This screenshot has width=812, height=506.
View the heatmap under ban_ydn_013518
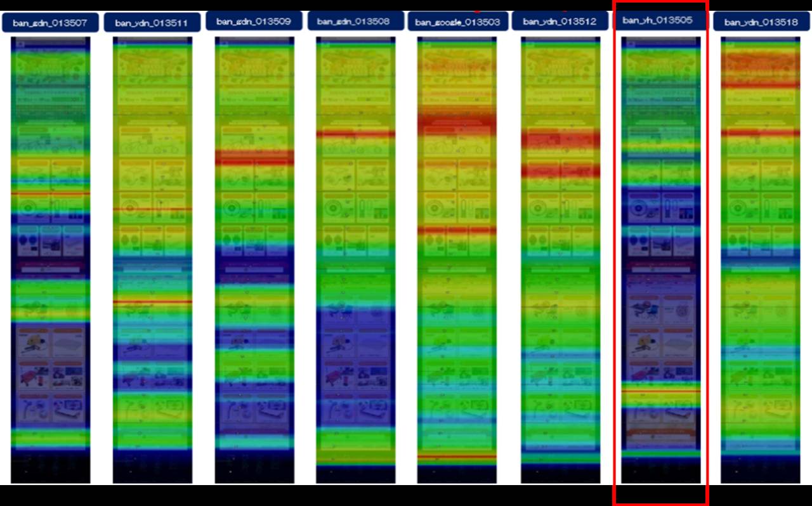pos(761,260)
